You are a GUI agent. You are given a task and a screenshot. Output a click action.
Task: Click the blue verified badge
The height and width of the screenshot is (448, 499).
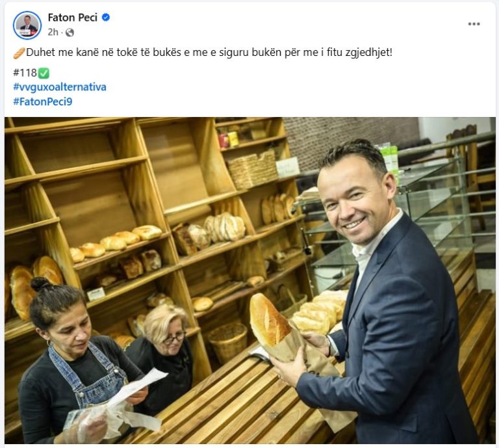106,18
